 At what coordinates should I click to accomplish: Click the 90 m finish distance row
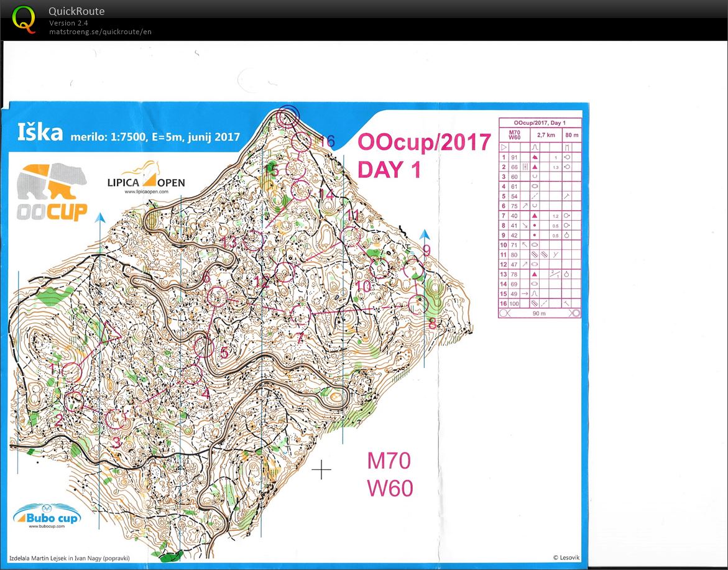540,313
